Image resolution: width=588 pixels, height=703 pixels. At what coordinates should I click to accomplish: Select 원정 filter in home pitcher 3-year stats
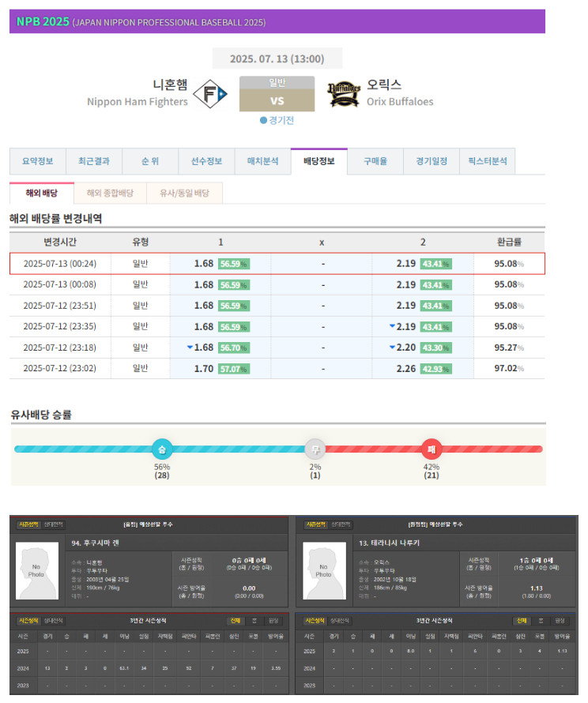273,621
